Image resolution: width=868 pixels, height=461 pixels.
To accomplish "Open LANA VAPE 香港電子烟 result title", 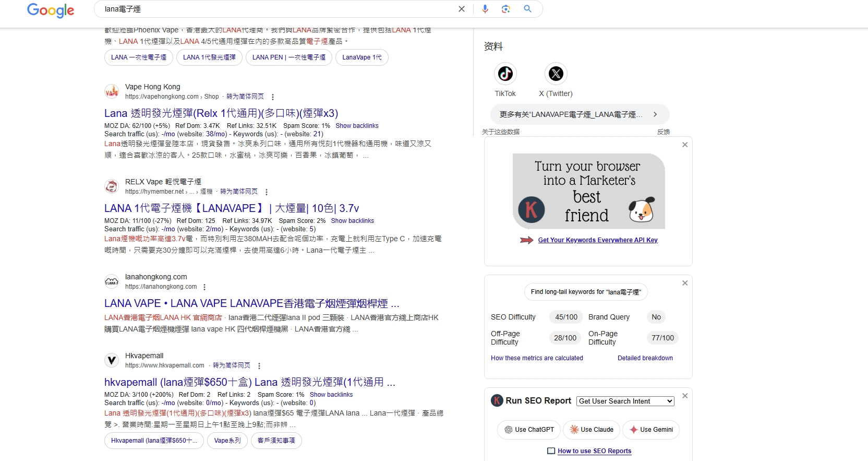I will [x=252, y=303].
